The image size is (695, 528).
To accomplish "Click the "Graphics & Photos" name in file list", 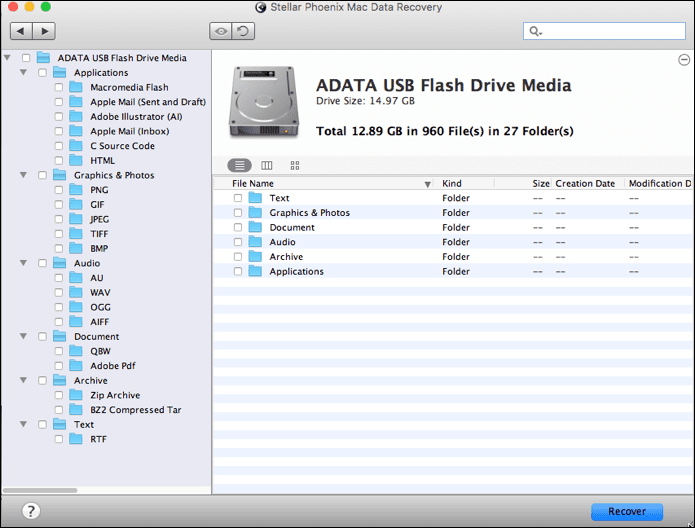I will 309,213.
